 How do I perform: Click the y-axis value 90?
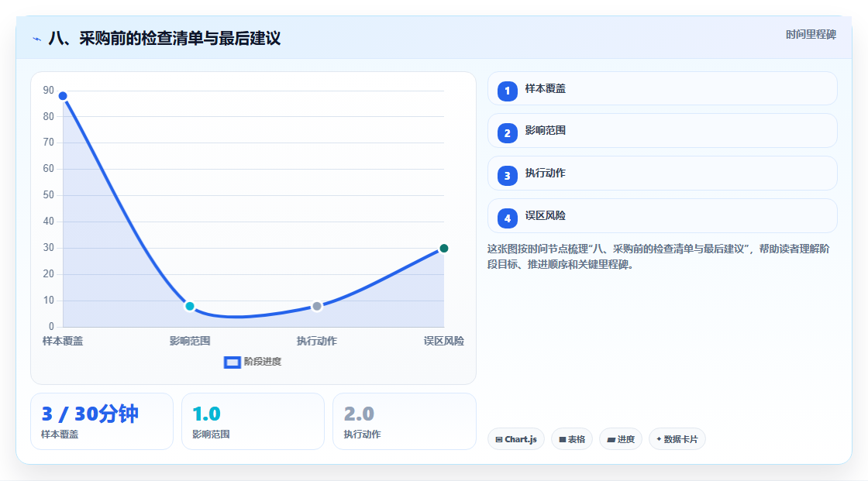pyautogui.click(x=49, y=90)
